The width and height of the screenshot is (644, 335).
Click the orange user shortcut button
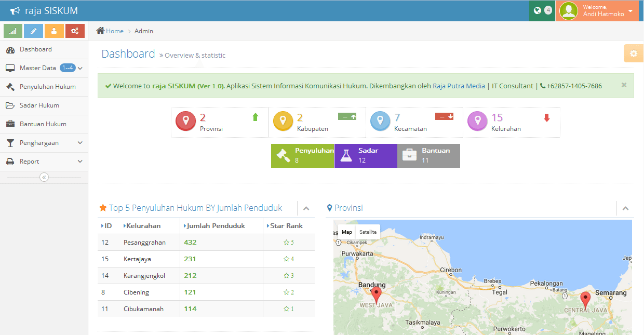click(x=54, y=31)
